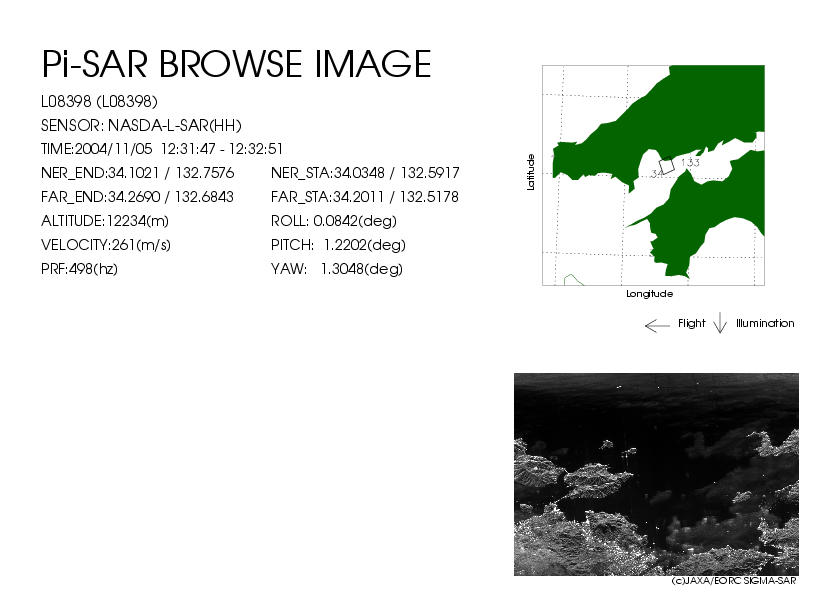Select the ALTITUDE:12234(m) value
Viewport: 822px width, 595px height.
click(105, 221)
